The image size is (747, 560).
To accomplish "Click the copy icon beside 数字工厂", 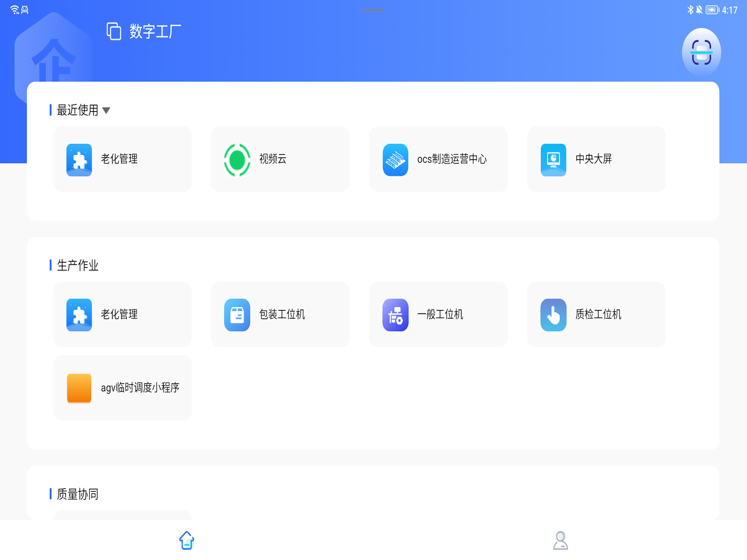I will tap(114, 31).
